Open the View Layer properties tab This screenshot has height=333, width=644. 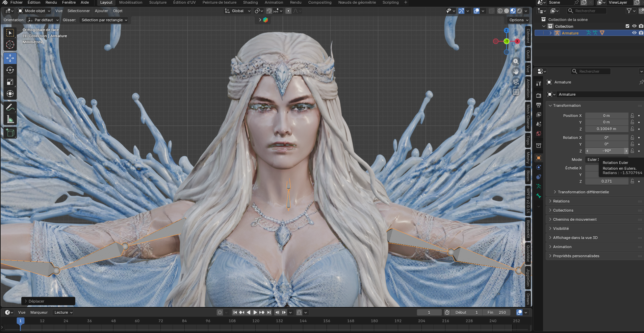539,115
